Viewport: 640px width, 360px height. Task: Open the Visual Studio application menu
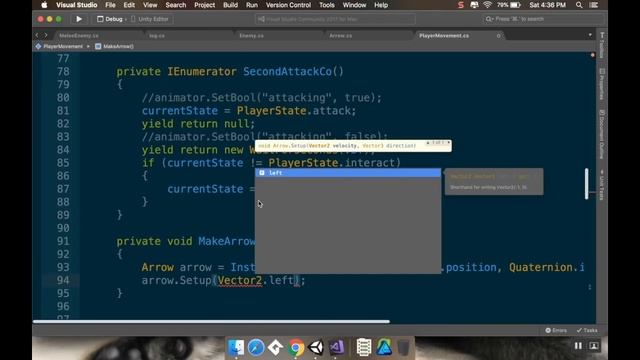click(76, 5)
